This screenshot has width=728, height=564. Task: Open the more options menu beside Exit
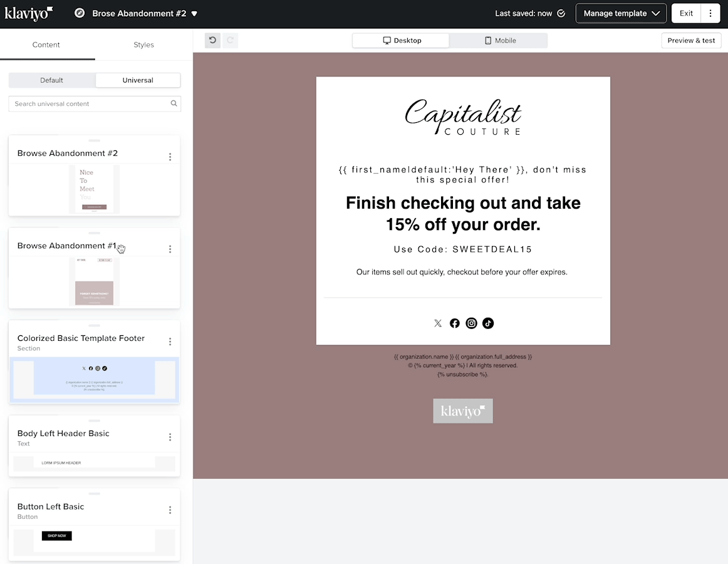pos(710,13)
